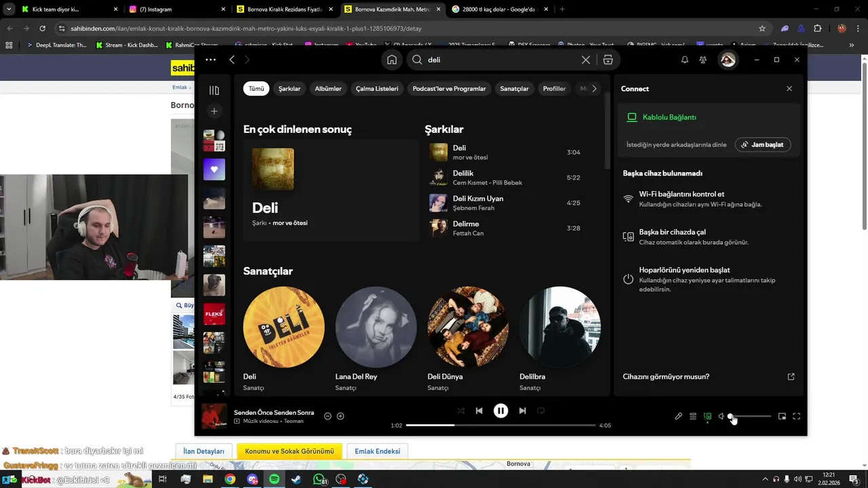Mute Spotify with the speaker icon

click(722, 416)
